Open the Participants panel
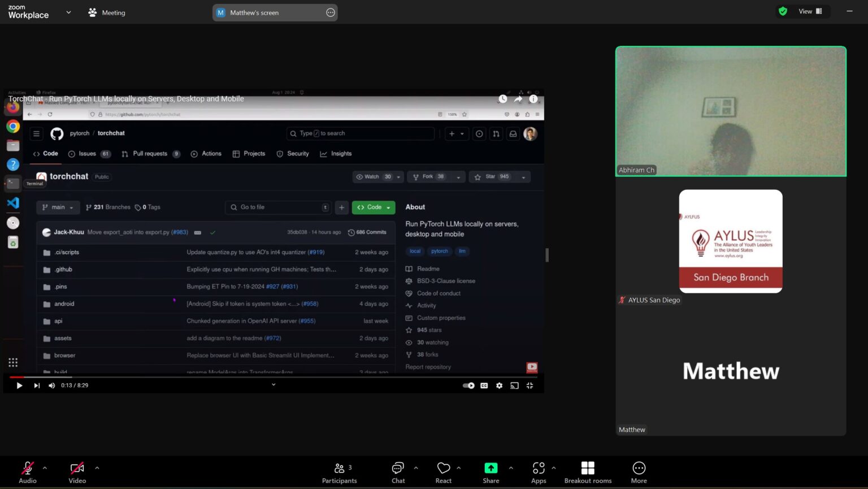Image resolution: width=868 pixels, height=489 pixels. [340, 472]
